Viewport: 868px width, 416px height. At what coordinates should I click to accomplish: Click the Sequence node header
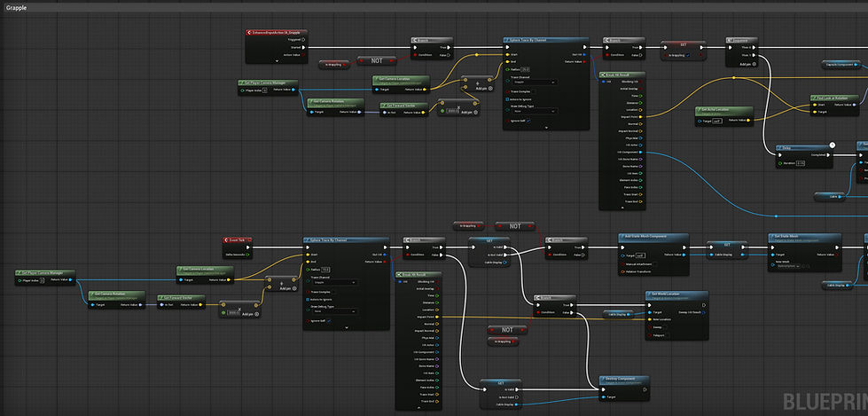click(741, 41)
